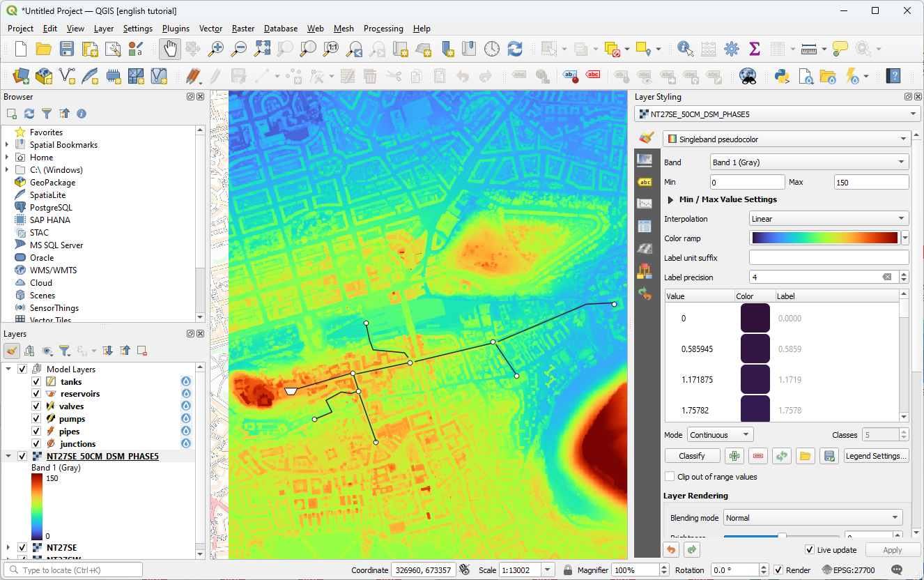The width and height of the screenshot is (924, 580).
Task: Toggle the Live update checkbox
Action: point(809,550)
